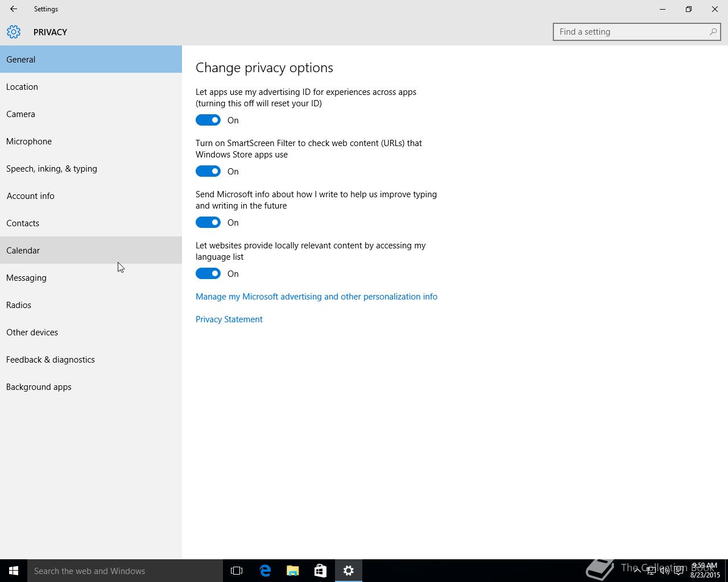Viewport: 728px width, 582px height.
Task: Show hidden tray icons chevron
Action: pyautogui.click(x=637, y=571)
